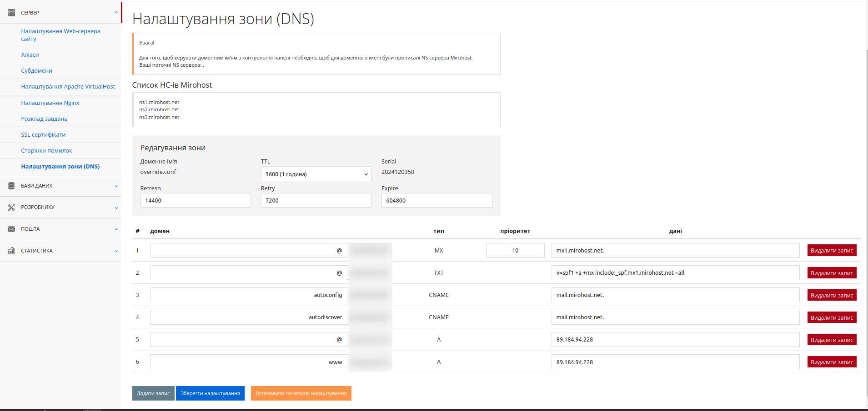The height and width of the screenshot is (411, 868).
Task: Open Налаштування Apache VirtualHost
Action: (68, 87)
